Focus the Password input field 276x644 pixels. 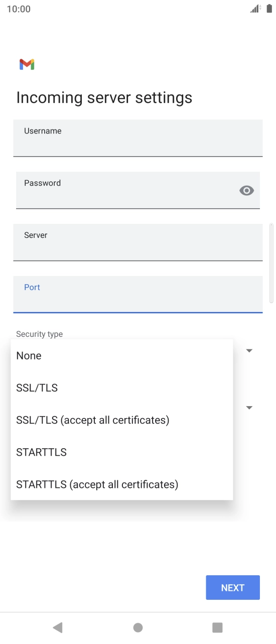(x=138, y=190)
